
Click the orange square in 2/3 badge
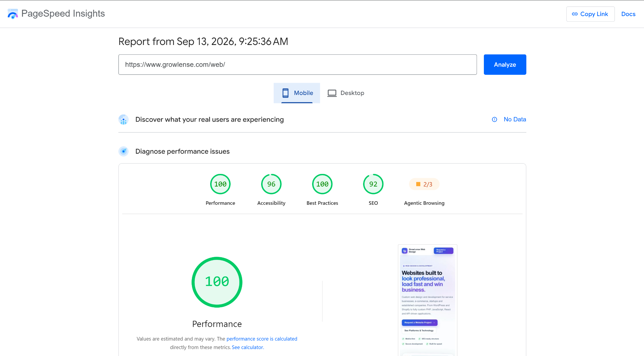418,184
